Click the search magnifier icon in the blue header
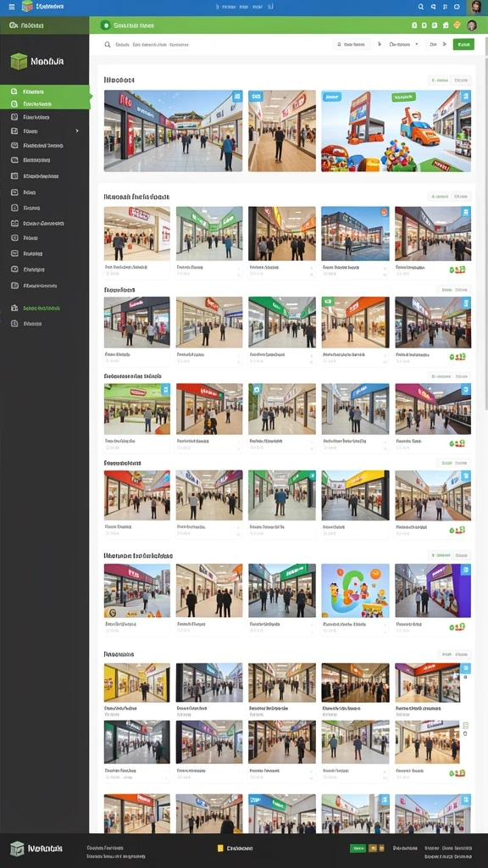This screenshot has height=868, width=488. click(x=420, y=7)
